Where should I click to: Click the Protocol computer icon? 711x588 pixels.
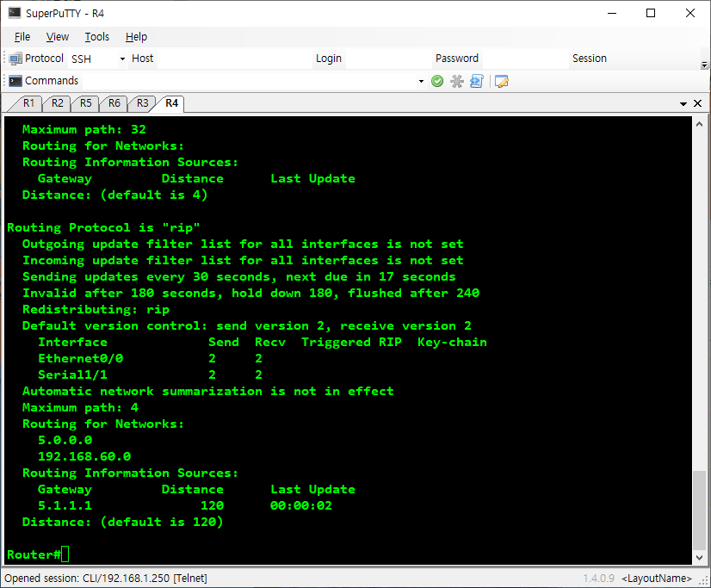(x=15, y=59)
